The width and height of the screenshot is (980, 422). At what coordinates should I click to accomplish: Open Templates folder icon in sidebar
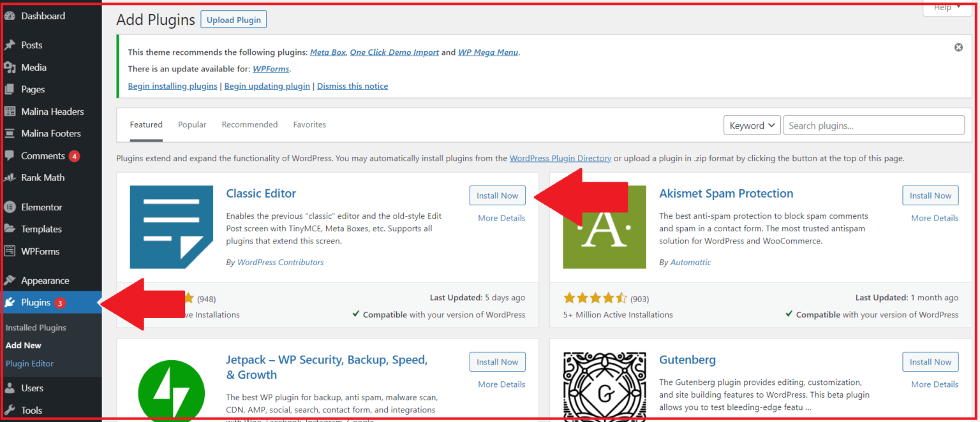10,229
